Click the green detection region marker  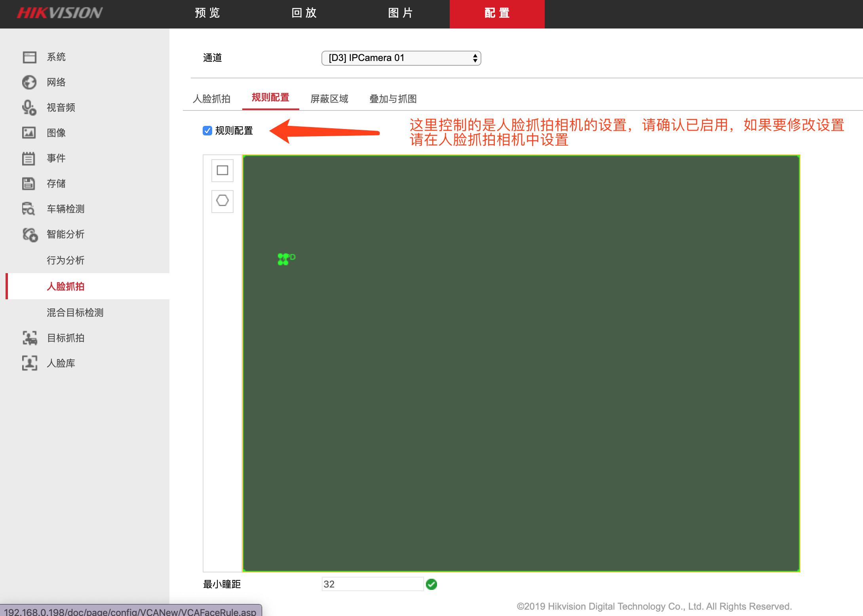pyautogui.click(x=283, y=259)
